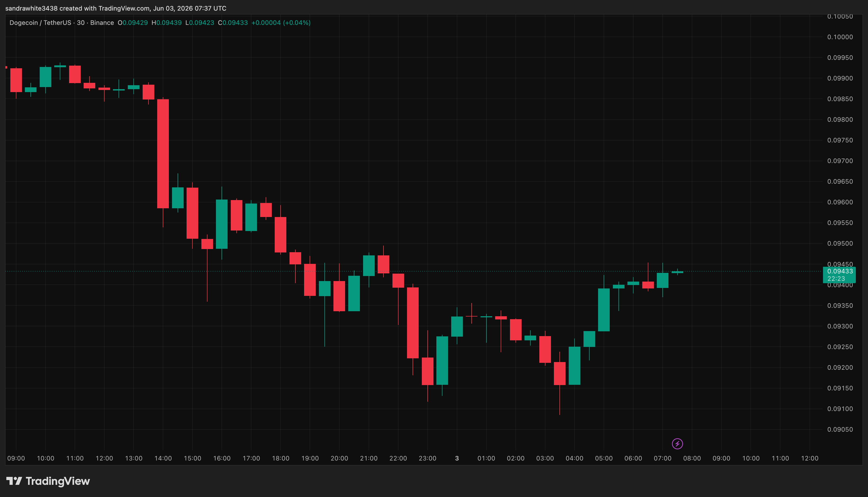Click the 12:00 label at right end of time axis
This screenshot has width=868, height=497.
[810, 458]
